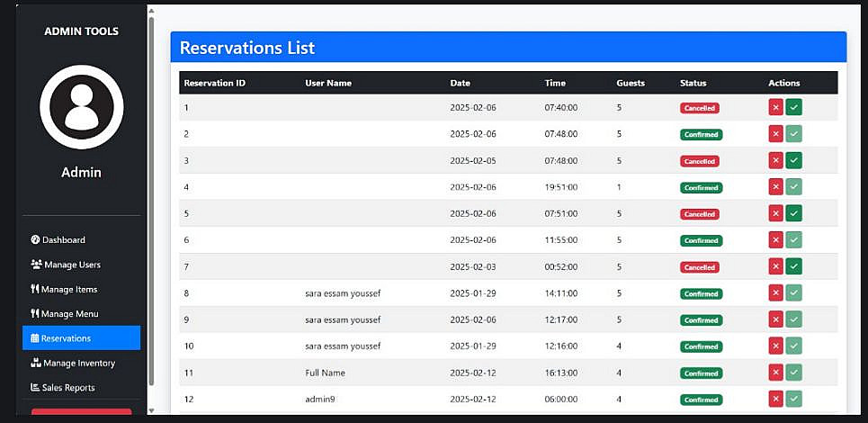
Task: Click user name "Full Name" in row 11
Action: [325, 373]
